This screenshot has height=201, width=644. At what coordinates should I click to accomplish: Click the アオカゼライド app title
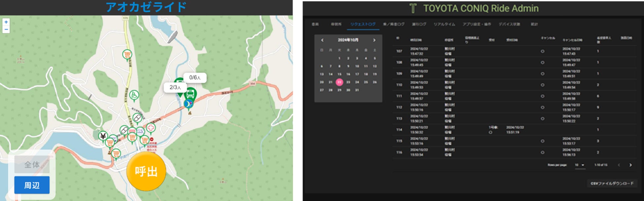click(146, 7)
